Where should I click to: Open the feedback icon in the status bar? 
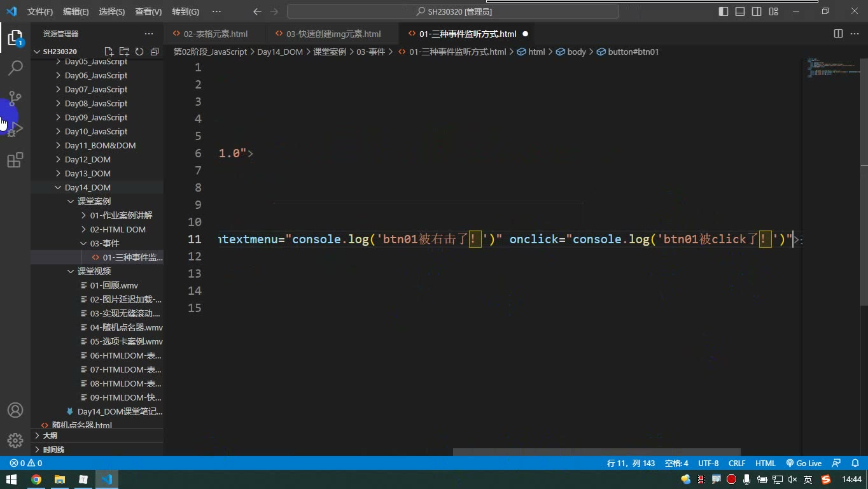click(x=837, y=464)
